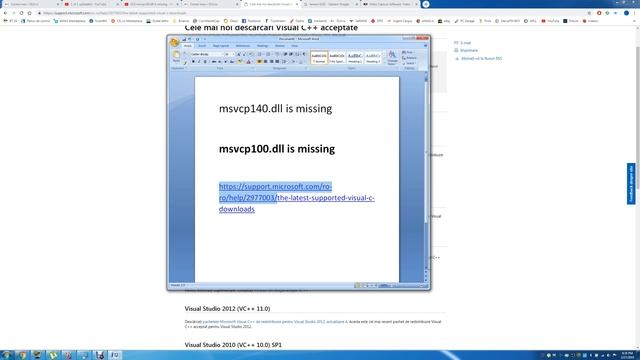Click the Sort icon in the Paragraph group
The width and height of the screenshot is (640, 360).
pyautogui.click(x=297, y=54)
